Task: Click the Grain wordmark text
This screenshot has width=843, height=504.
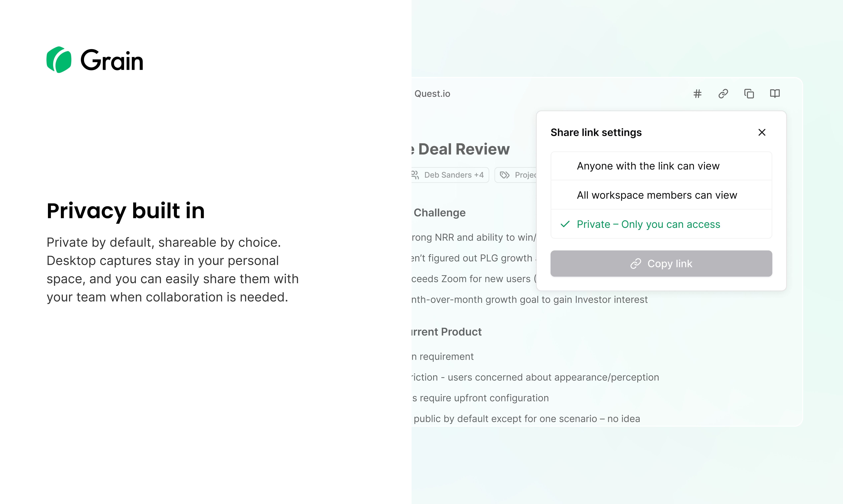Action: [112, 61]
